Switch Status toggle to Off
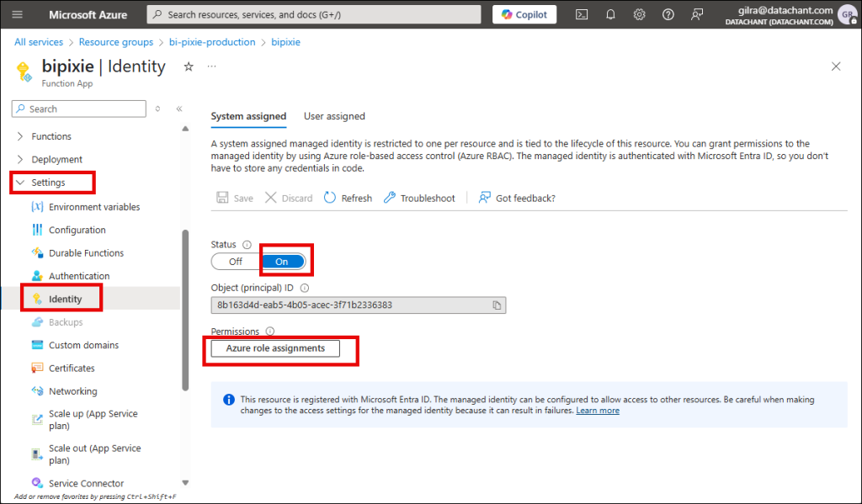This screenshot has width=862, height=504. (x=236, y=262)
